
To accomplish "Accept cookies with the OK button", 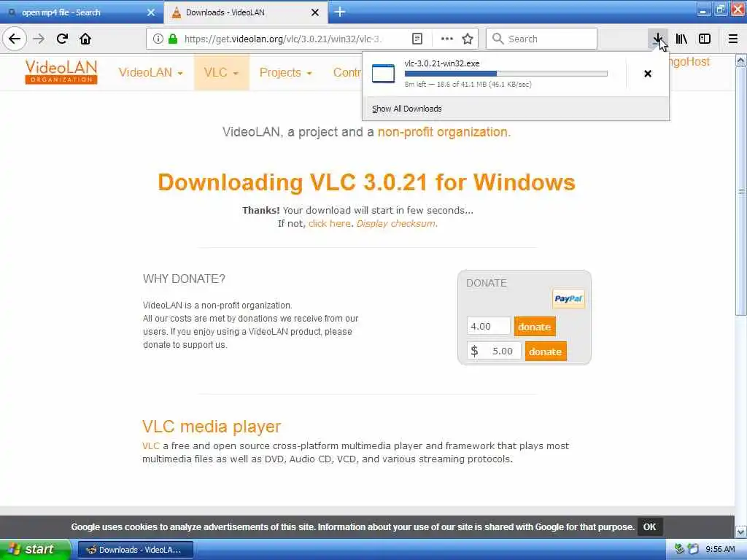I will (x=649, y=526).
